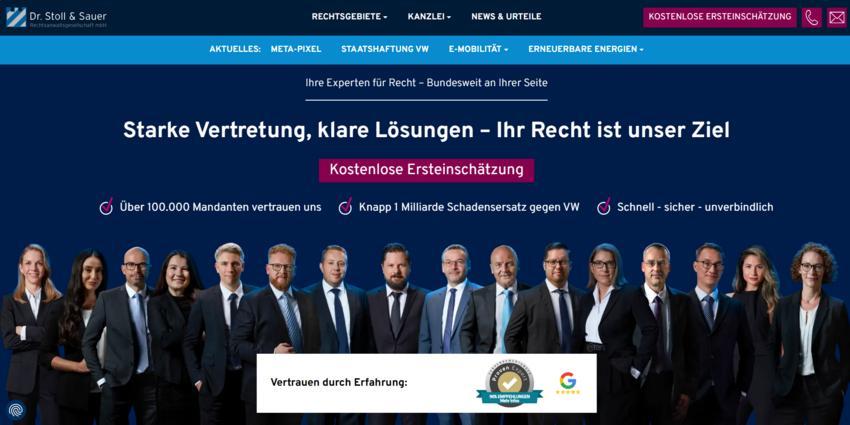The width and height of the screenshot is (850, 425).
Task: Click the checkmark beside Über 100.000 Mandanten
Action: [106, 207]
